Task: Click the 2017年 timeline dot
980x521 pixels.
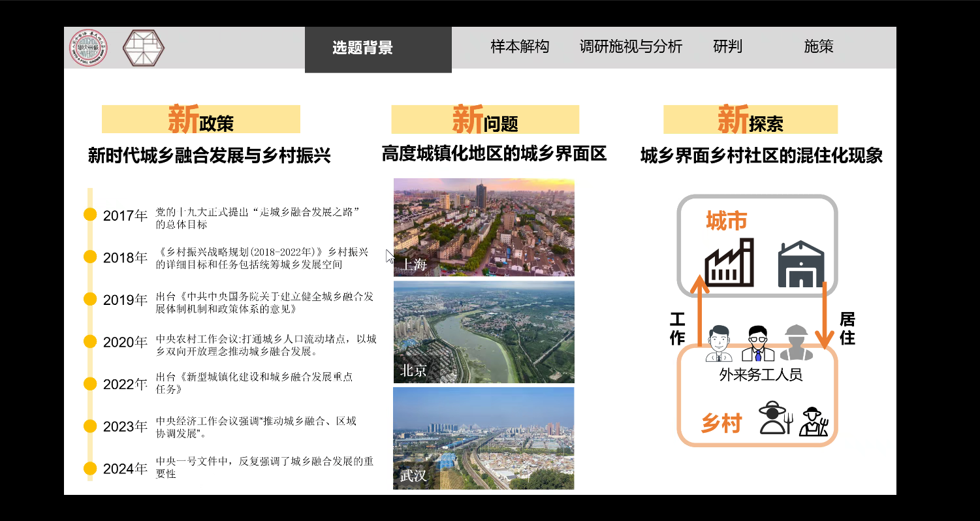Action: [x=91, y=215]
